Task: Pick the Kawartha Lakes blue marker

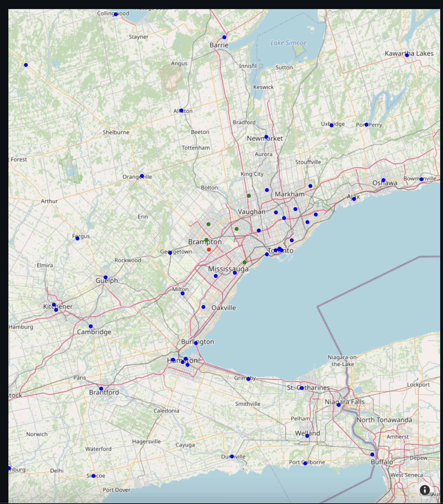Action: (407, 55)
